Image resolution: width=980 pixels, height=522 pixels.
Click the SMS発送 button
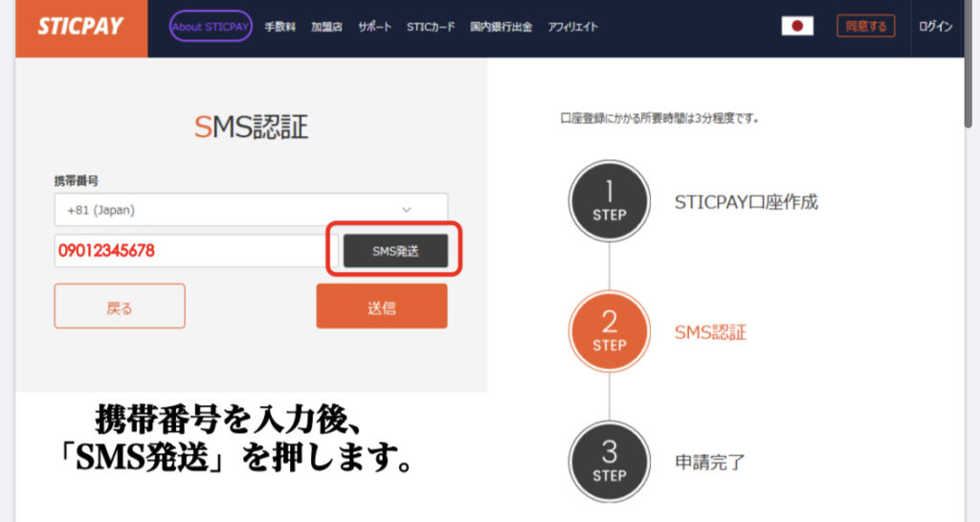395,251
